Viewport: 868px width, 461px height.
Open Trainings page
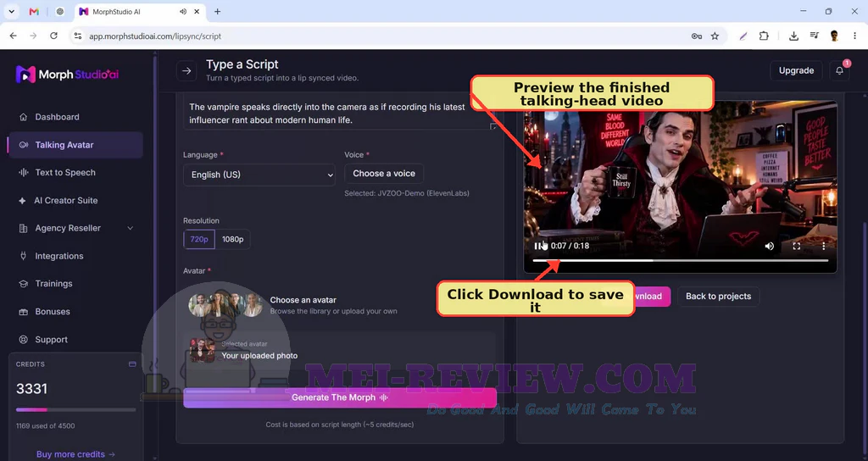[53, 283]
